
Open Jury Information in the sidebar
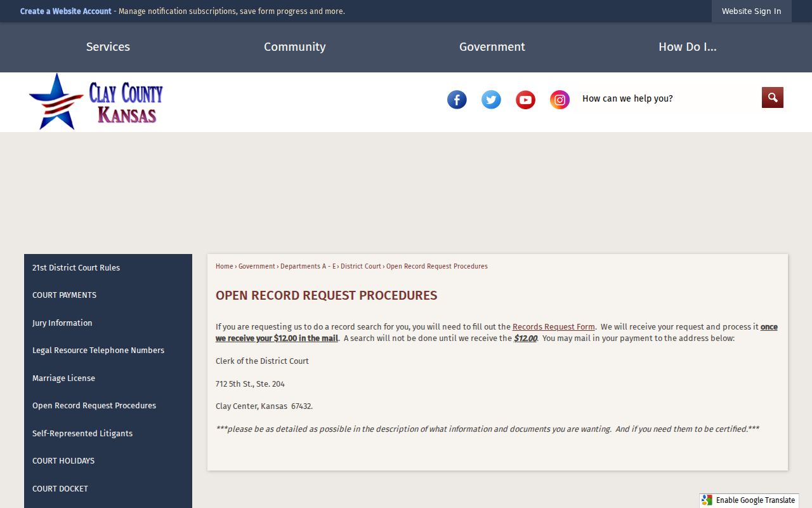(108, 323)
